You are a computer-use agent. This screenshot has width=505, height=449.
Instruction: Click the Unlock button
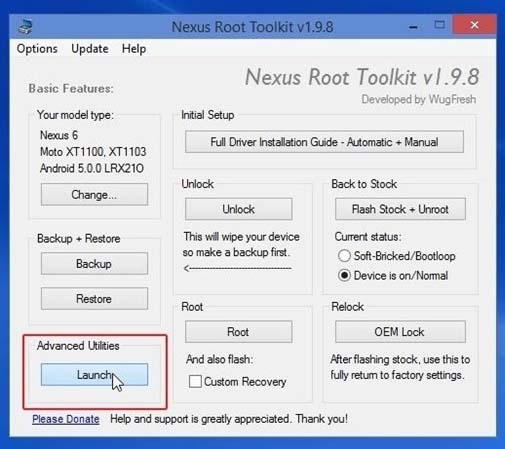239,209
